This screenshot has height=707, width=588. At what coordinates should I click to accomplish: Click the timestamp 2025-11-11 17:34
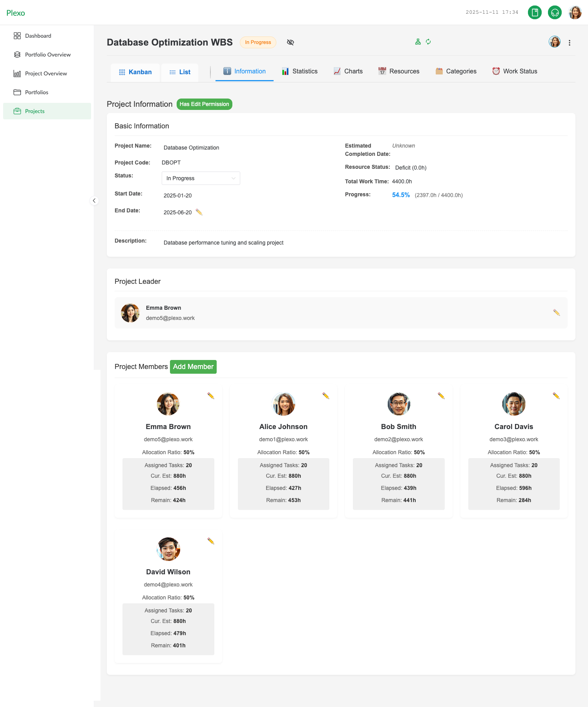pyautogui.click(x=492, y=12)
